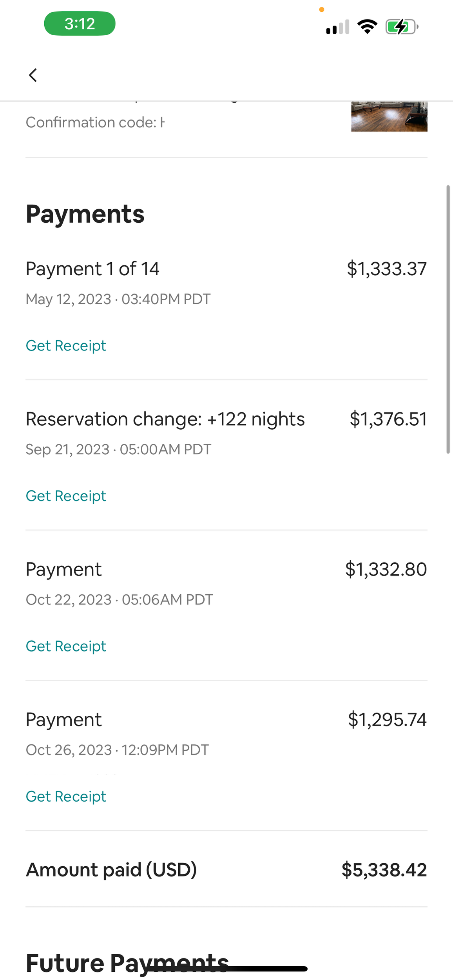The height and width of the screenshot is (980, 453).
Task: Tap the orange microphone indicator dot
Action: [322, 10]
